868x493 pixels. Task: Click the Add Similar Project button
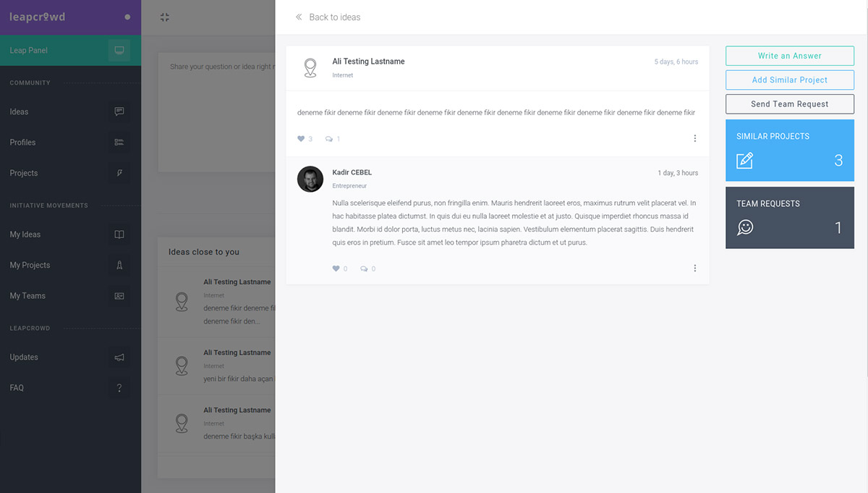[x=790, y=80]
